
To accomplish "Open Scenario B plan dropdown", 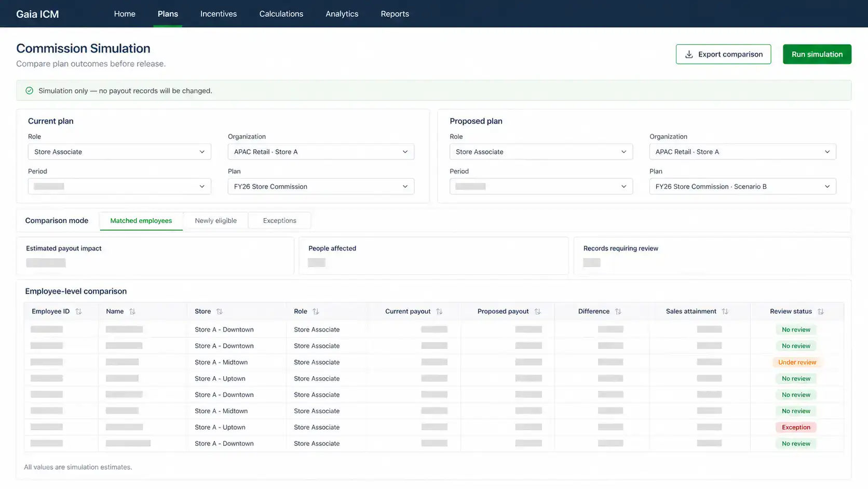I will [743, 187].
